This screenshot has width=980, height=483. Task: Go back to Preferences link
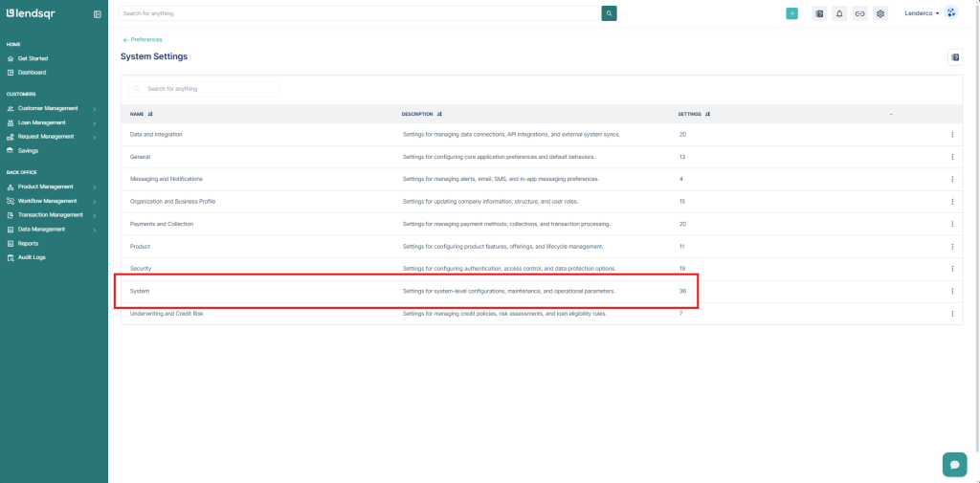click(145, 39)
